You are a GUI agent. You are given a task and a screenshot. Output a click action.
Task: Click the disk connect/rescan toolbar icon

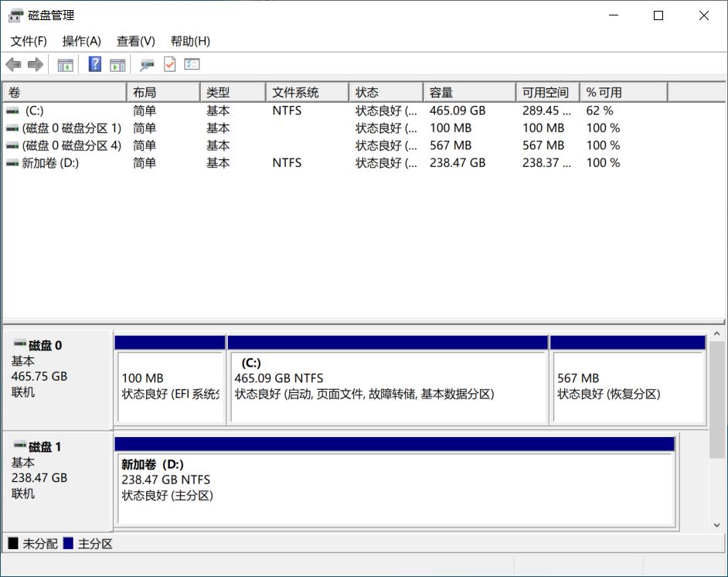147,64
